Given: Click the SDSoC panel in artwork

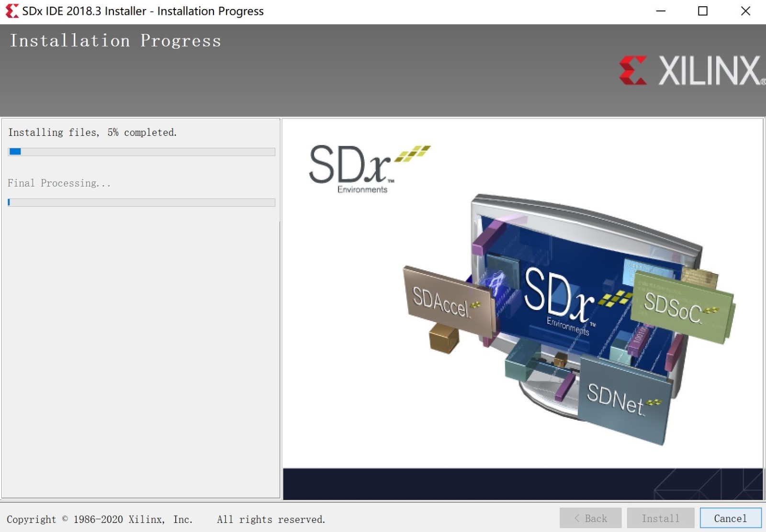Looking at the screenshot, I should 682,307.
